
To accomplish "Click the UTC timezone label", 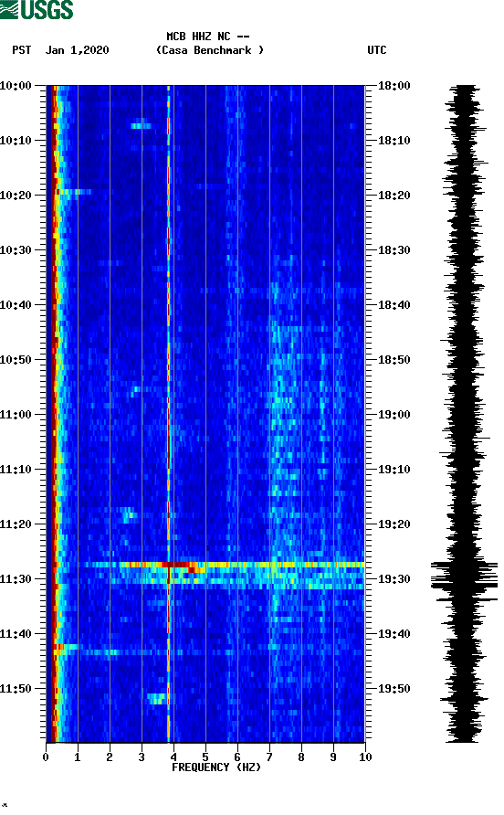I will tap(377, 50).
